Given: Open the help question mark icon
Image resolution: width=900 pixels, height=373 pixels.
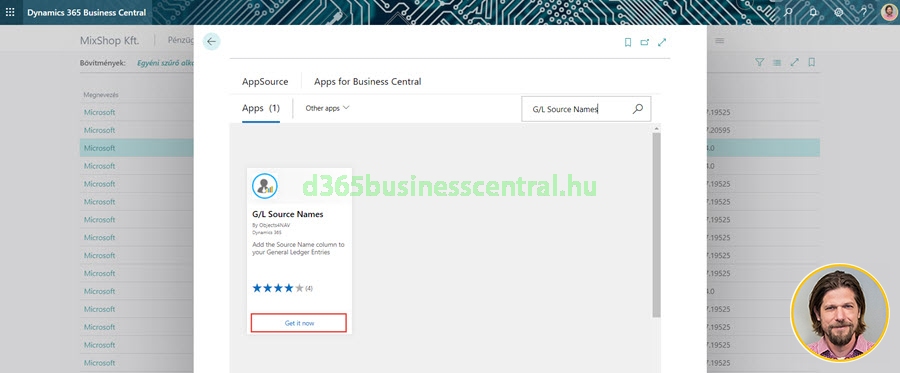Looking at the screenshot, I should tap(863, 12).
